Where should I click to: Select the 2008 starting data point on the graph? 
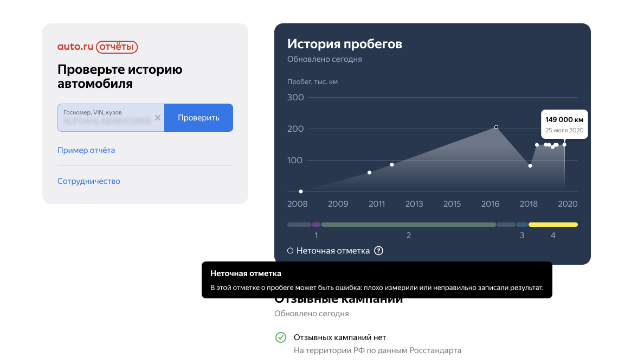pyautogui.click(x=301, y=191)
